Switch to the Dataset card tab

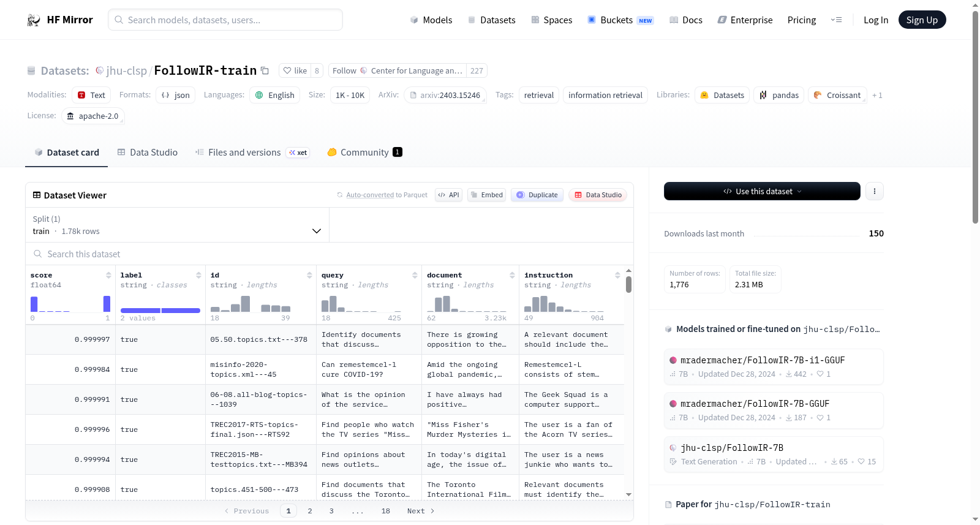[67, 153]
